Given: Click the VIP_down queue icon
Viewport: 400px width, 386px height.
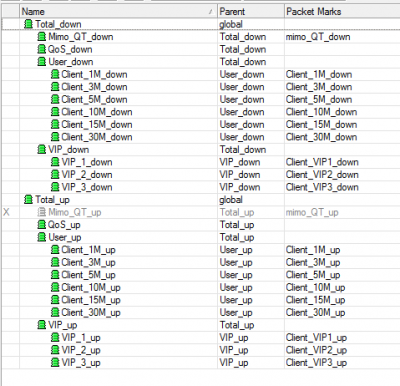Looking at the screenshot, I should (41, 149).
